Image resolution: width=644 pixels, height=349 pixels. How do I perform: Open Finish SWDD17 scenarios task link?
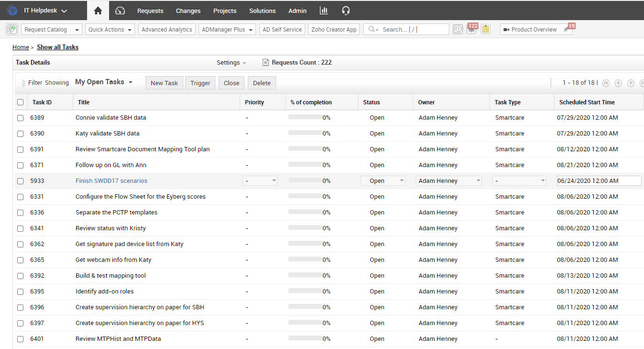point(111,181)
